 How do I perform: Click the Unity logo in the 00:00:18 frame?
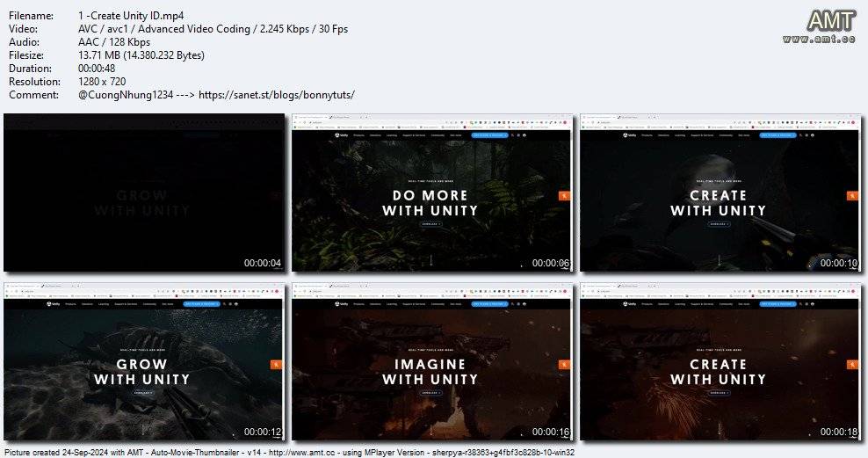click(629, 304)
